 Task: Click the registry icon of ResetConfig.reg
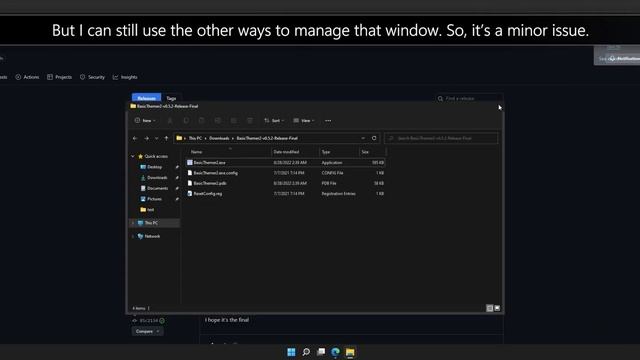pyautogui.click(x=190, y=194)
